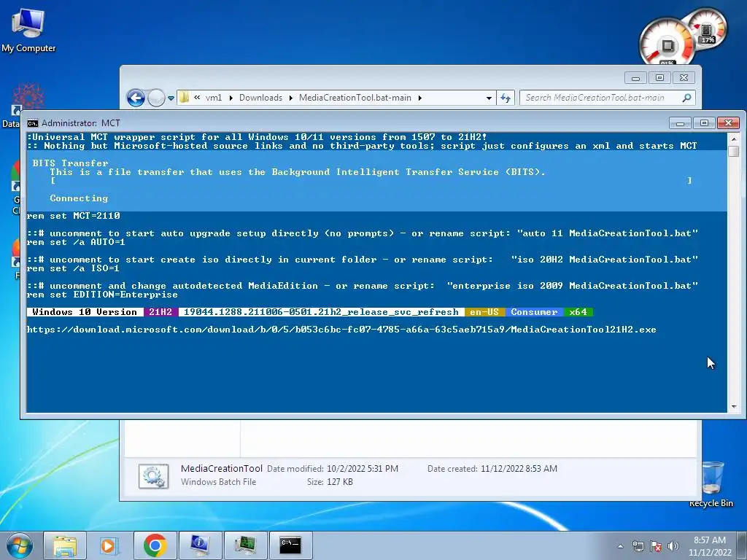
Task: Click the 19044.1288 build string text
Action: click(x=321, y=312)
